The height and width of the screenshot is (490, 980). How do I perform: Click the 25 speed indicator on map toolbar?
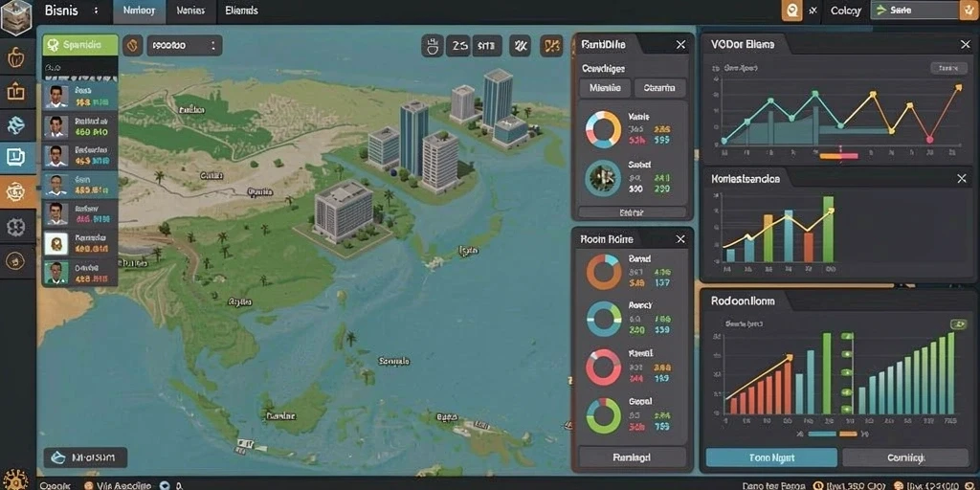(x=459, y=46)
